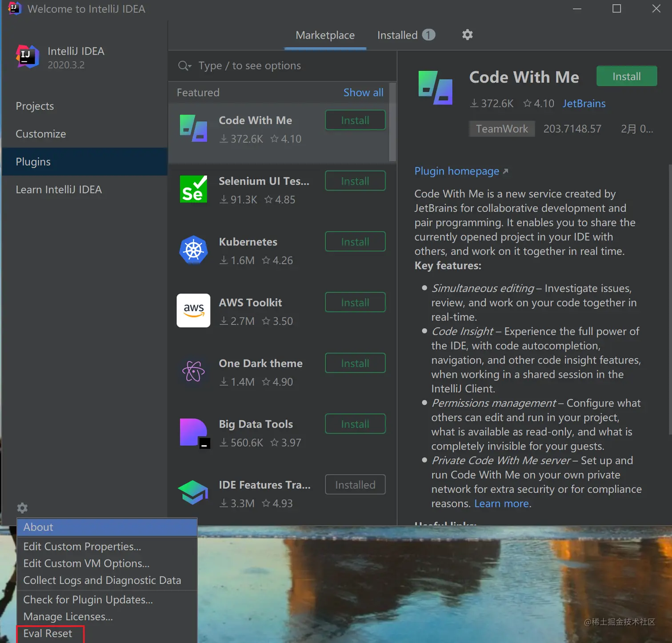Select Edit Custom VM Options menu item
This screenshot has width=672, height=643.
[107, 563]
